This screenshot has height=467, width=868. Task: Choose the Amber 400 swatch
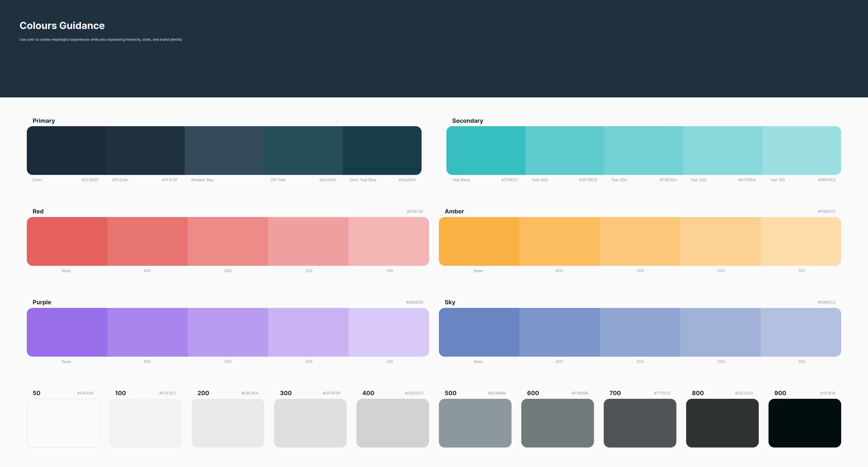(559, 241)
